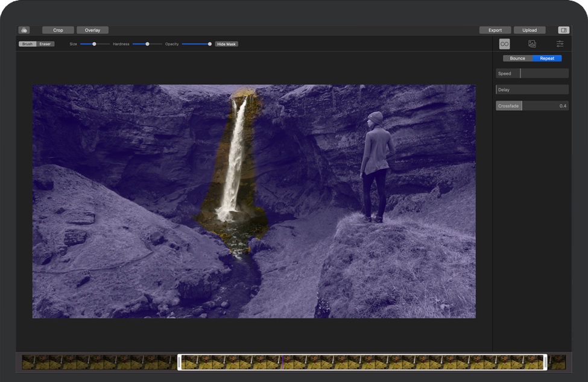Click the Opacity slider handle
588x382 pixels.
[210, 44]
